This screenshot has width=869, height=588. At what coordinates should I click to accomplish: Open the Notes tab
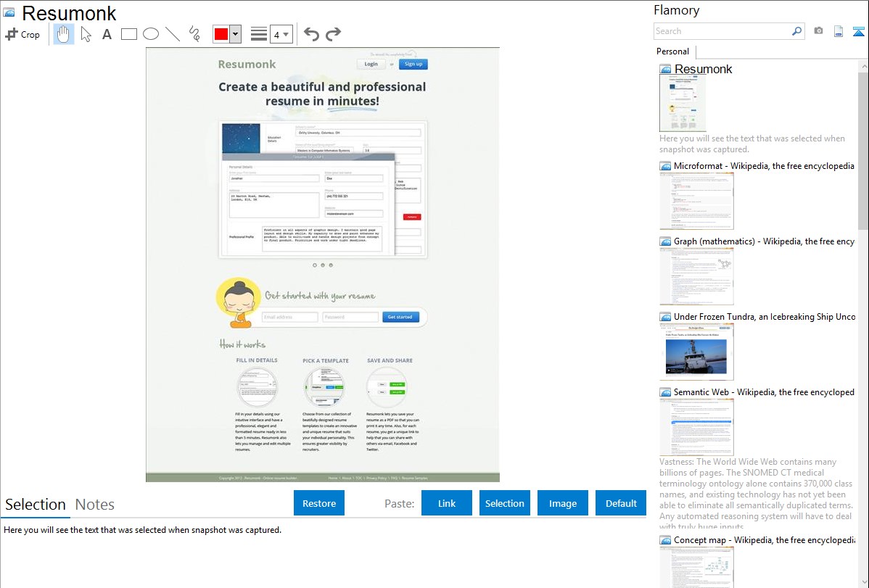coord(95,505)
